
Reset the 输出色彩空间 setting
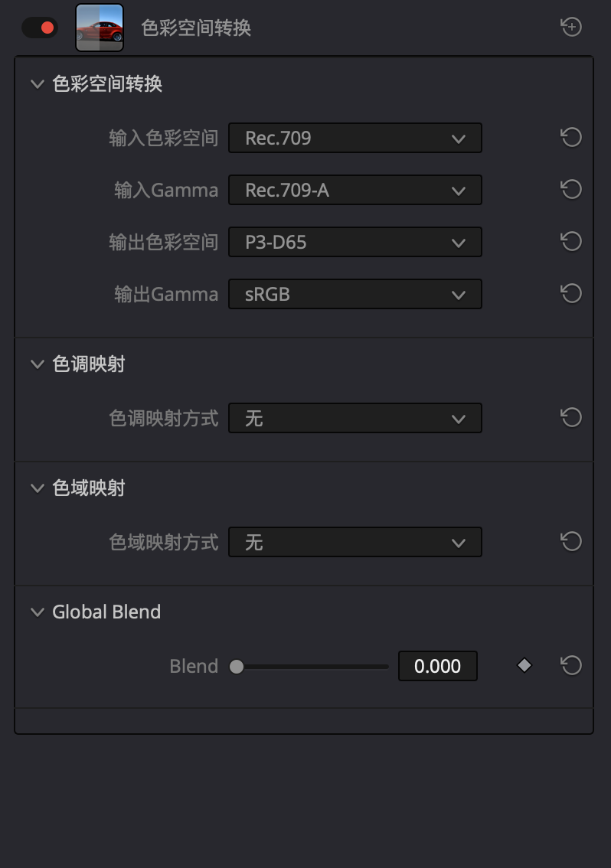[571, 242]
